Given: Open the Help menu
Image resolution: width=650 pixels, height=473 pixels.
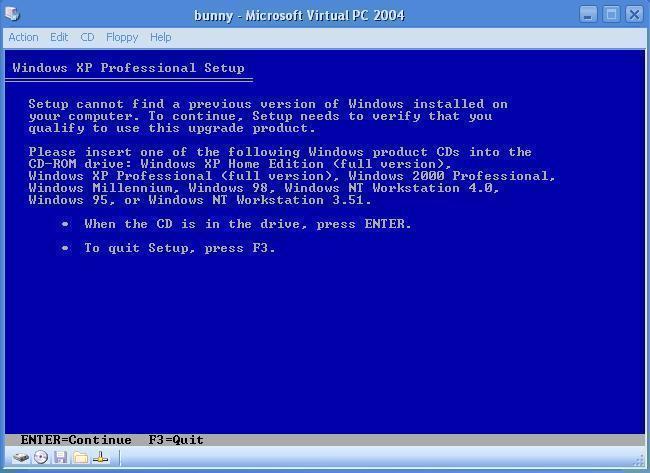Looking at the screenshot, I should tap(160, 37).
